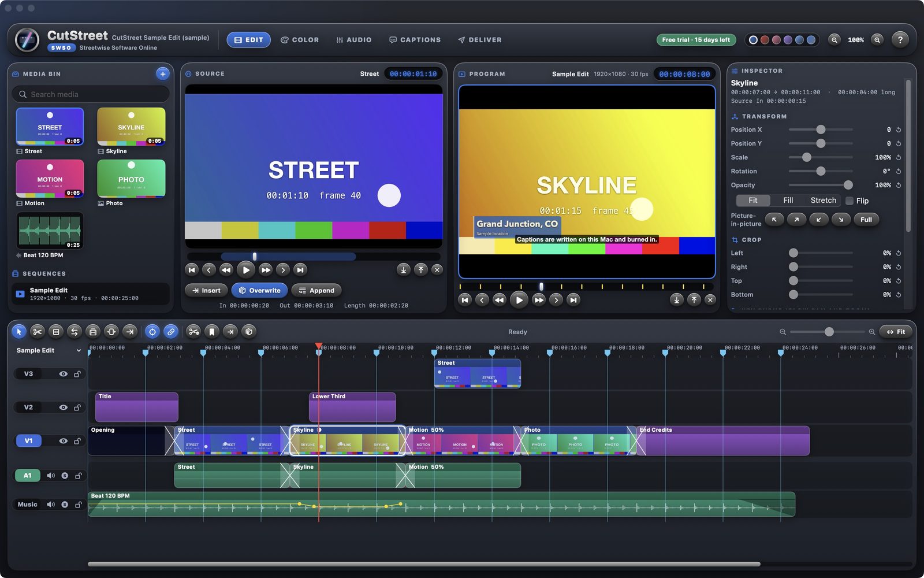Go to start in Source monitor
Screen dimensions: 924x578
192,269
